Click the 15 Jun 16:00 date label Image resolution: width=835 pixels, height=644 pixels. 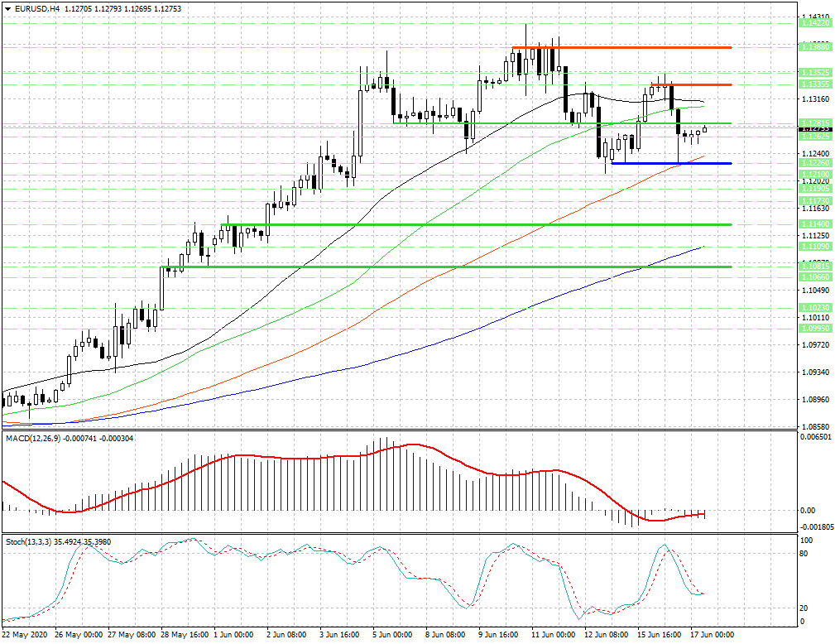click(660, 634)
